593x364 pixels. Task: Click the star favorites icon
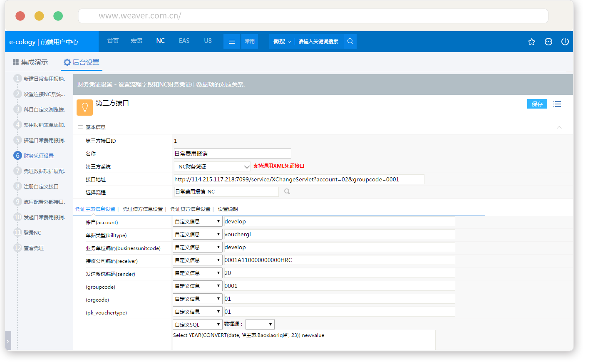(x=531, y=42)
